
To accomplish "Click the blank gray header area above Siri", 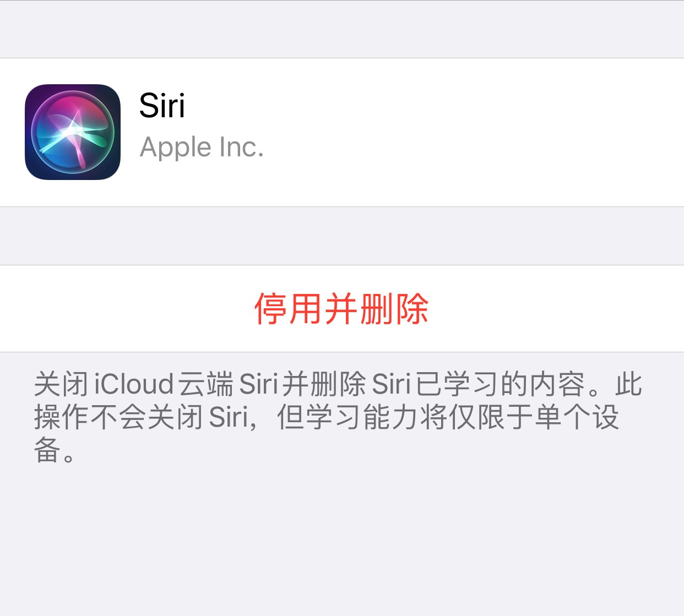I will tap(341, 29).
